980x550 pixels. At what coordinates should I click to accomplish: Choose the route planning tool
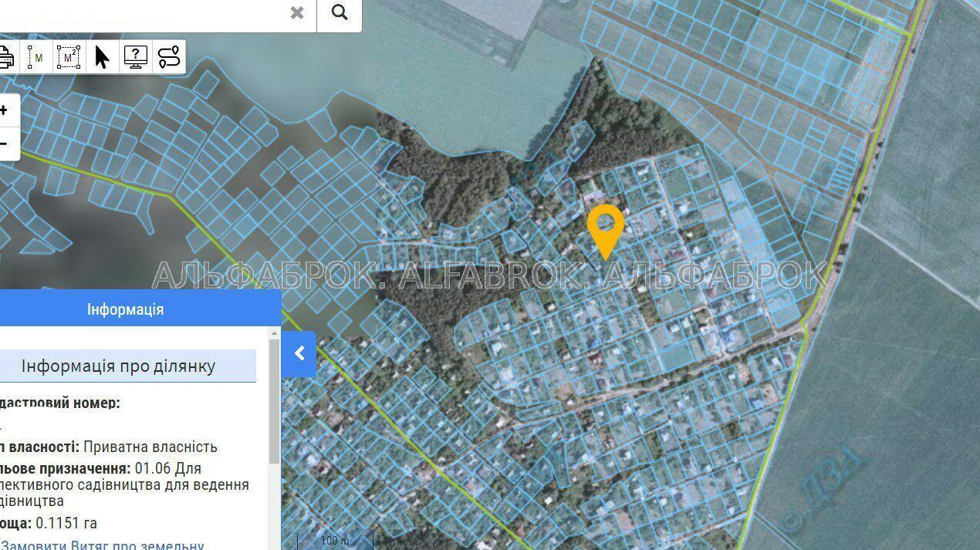(x=169, y=57)
